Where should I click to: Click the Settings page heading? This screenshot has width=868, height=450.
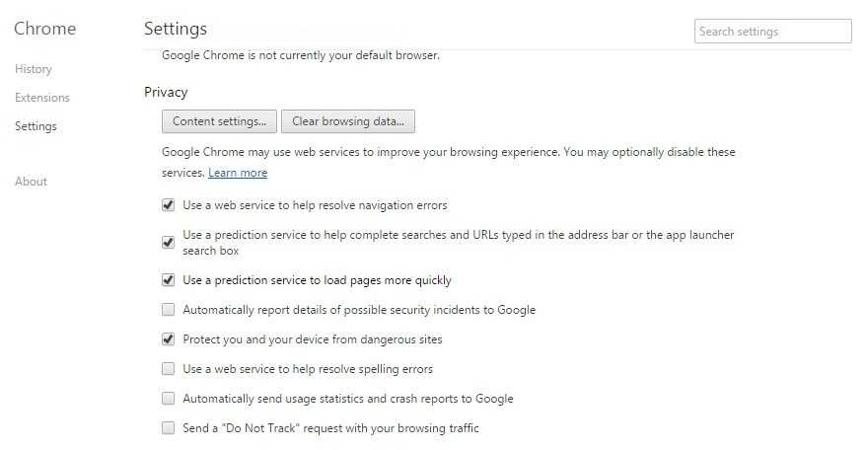coord(176,29)
